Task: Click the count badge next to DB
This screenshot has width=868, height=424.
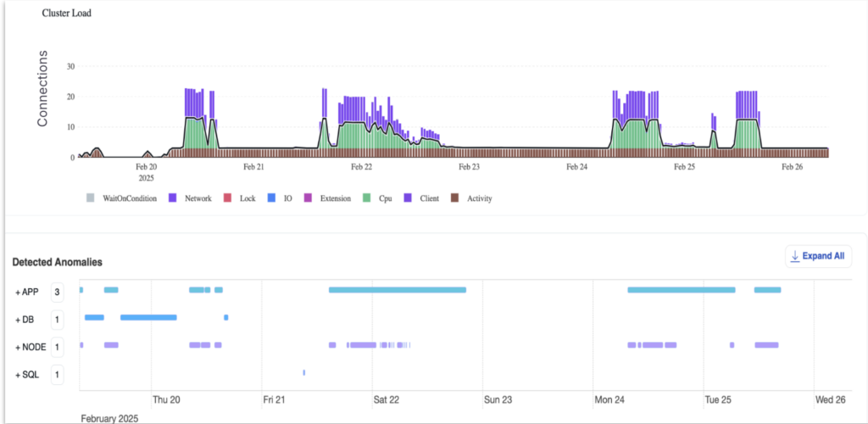Action: [57, 320]
